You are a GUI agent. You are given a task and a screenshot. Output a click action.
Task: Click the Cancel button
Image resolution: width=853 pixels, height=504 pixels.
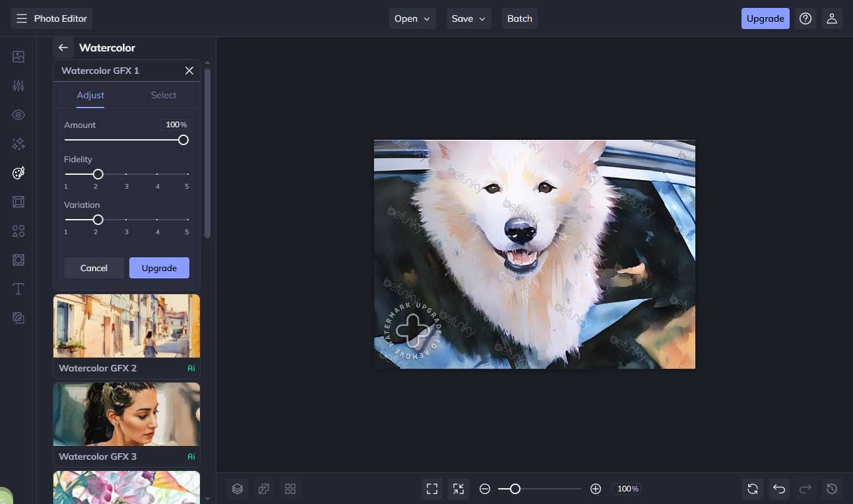[94, 268]
